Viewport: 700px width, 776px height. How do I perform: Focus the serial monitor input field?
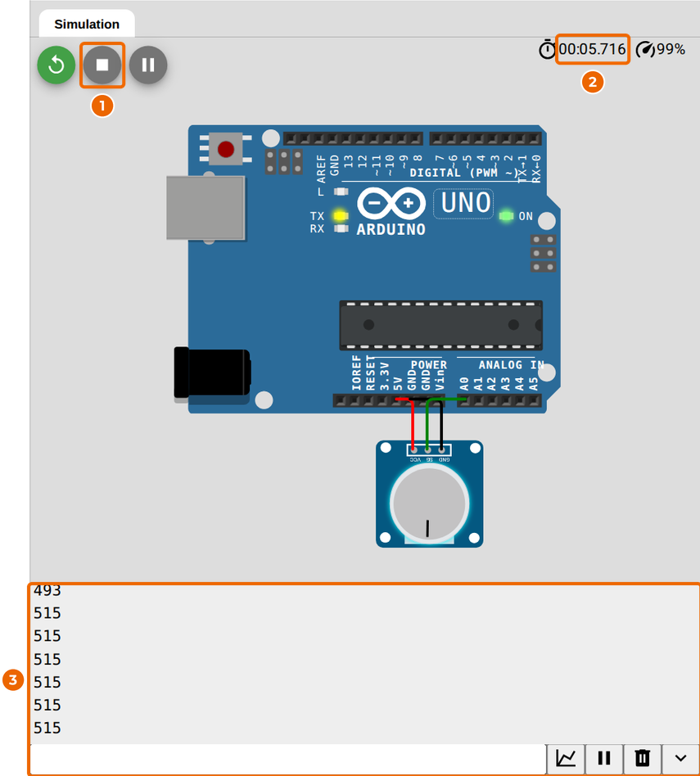[x=288, y=758]
